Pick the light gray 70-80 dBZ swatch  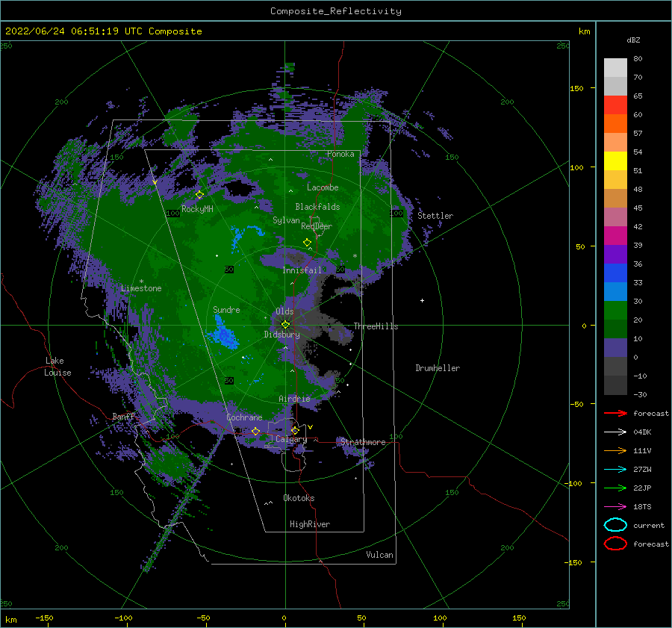615,68
